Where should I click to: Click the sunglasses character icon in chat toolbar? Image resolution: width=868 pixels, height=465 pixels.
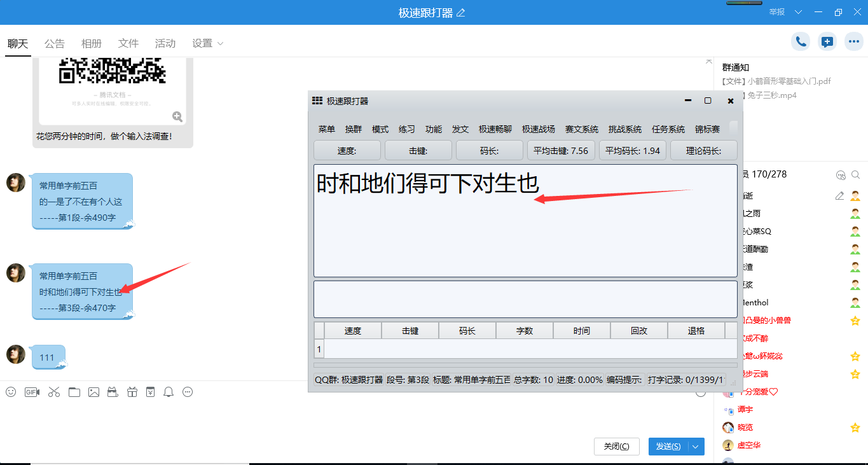(x=113, y=392)
